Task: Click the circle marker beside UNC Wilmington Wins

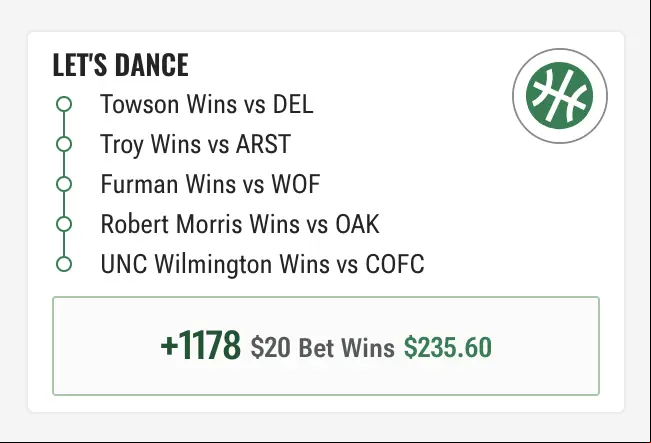Action: point(64,264)
